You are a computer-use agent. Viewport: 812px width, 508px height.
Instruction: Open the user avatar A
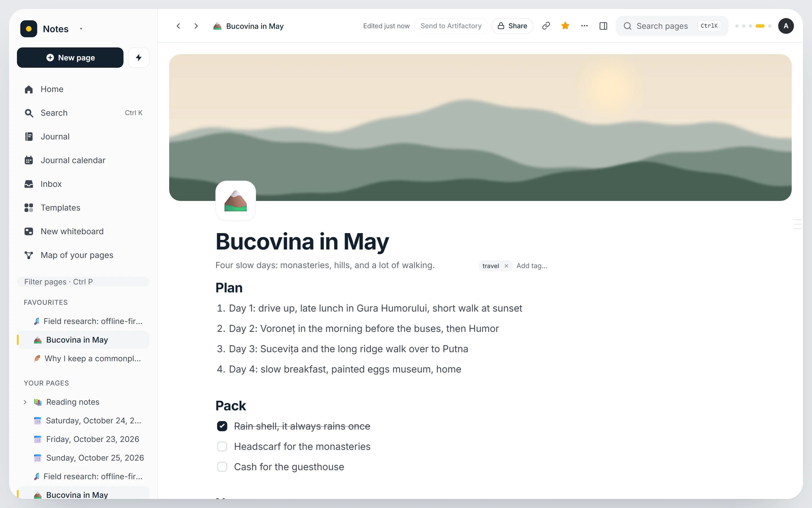click(x=786, y=26)
